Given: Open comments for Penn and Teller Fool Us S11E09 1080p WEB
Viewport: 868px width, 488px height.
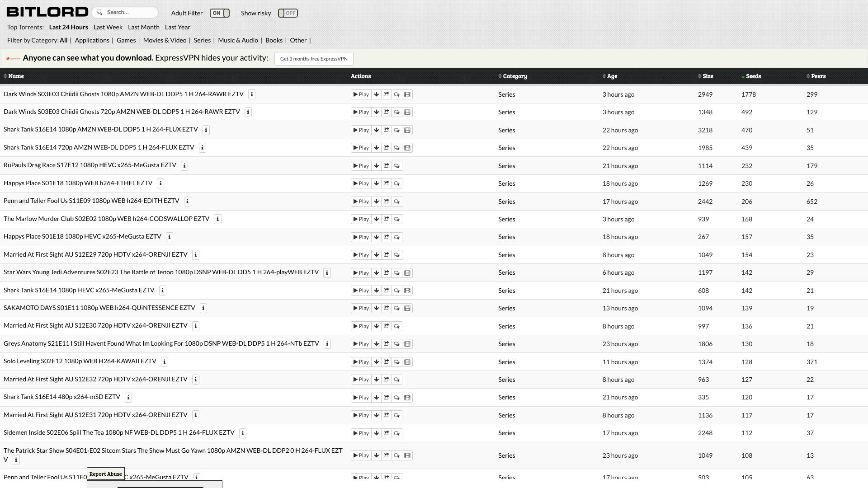Looking at the screenshot, I should [396, 202].
